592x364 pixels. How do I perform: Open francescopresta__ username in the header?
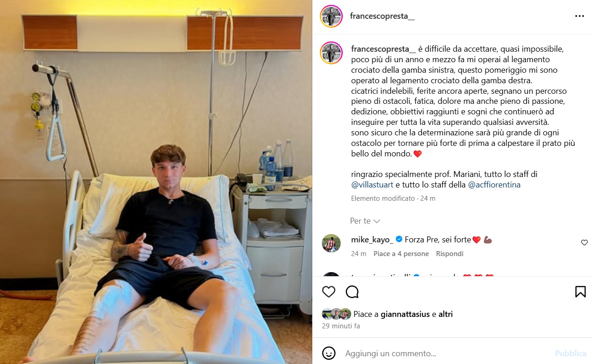[x=382, y=16]
